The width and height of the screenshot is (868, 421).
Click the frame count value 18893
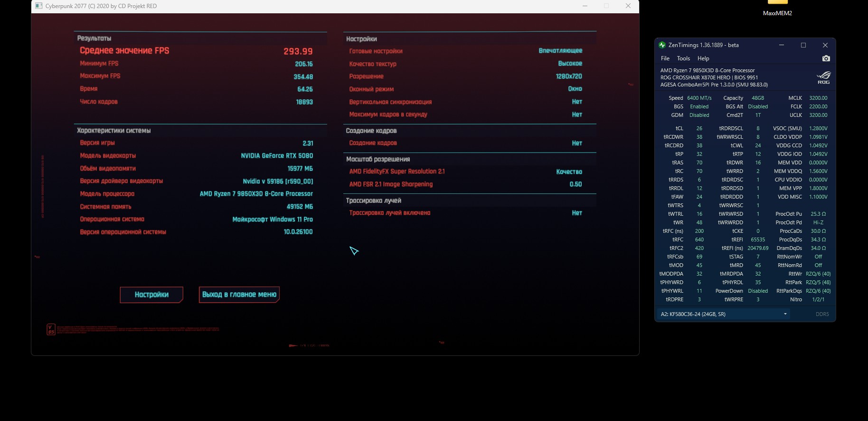point(304,102)
